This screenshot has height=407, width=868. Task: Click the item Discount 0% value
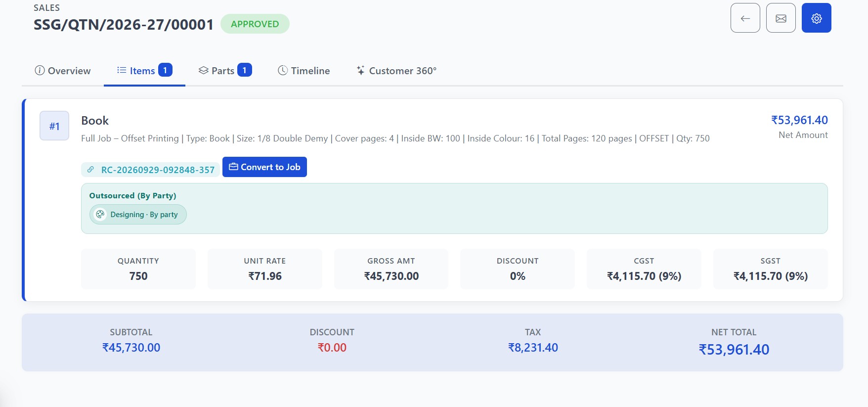click(518, 276)
